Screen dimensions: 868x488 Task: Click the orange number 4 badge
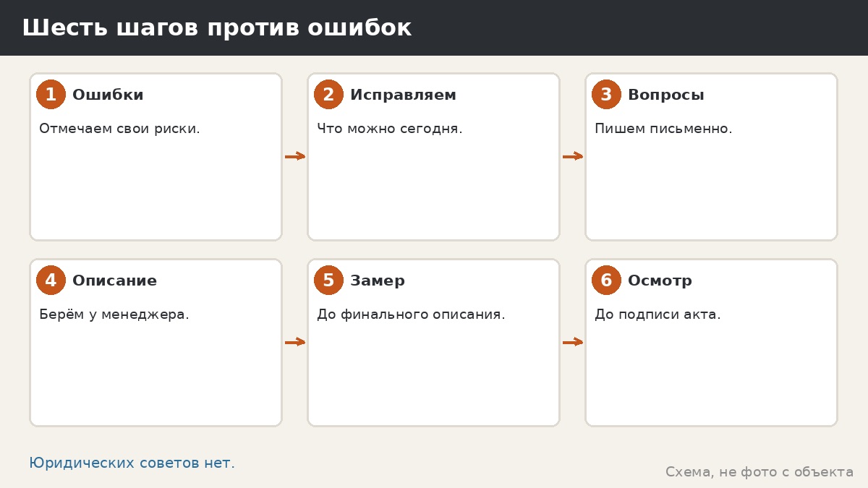coord(51,281)
